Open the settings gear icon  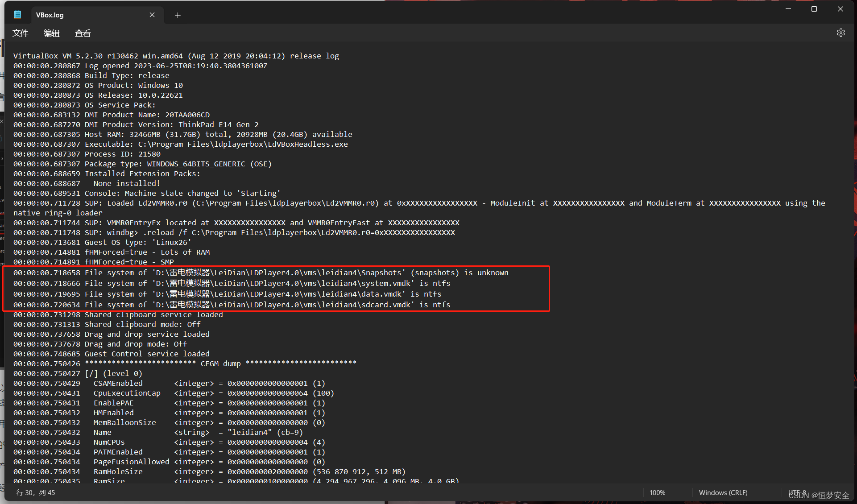[840, 33]
